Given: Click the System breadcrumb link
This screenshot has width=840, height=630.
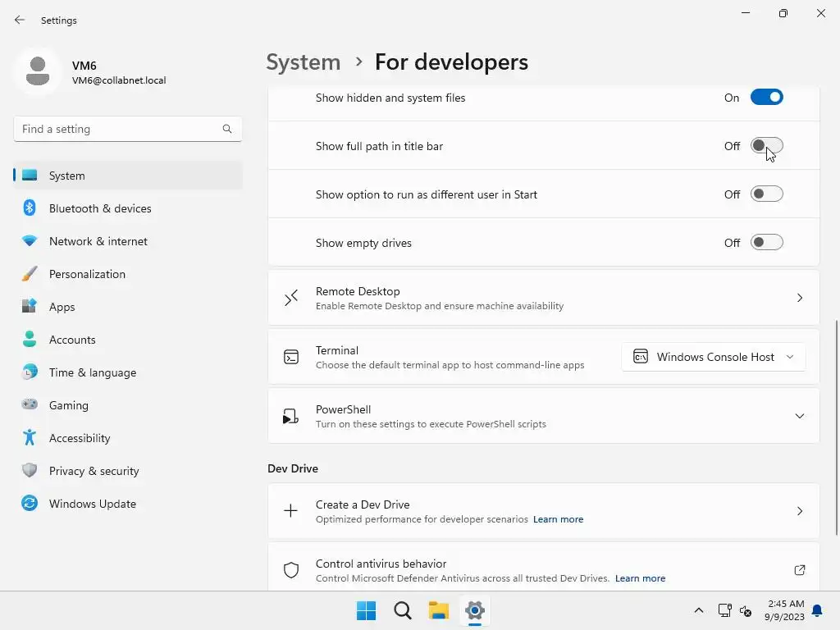Looking at the screenshot, I should pos(304,62).
